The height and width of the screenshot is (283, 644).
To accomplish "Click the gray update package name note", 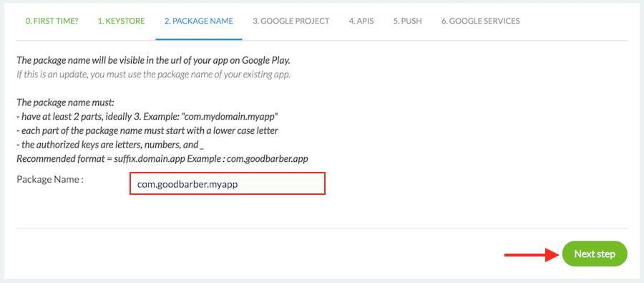I will [x=154, y=75].
